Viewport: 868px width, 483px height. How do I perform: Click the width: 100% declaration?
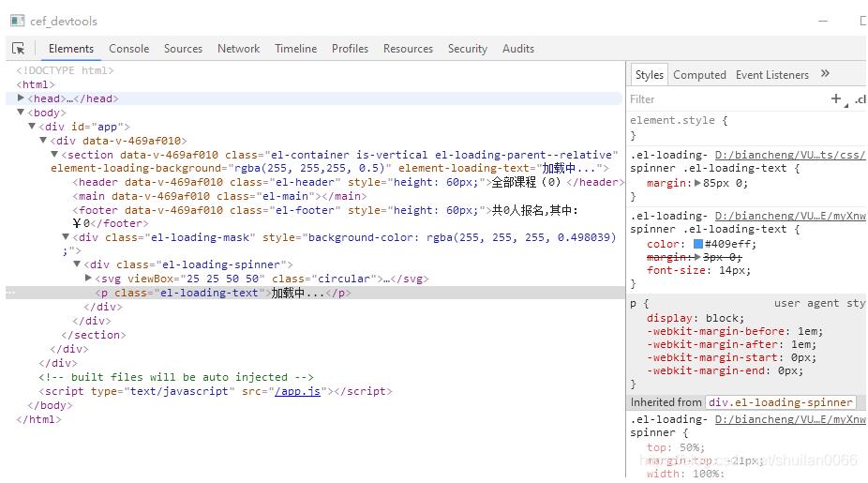(x=685, y=474)
